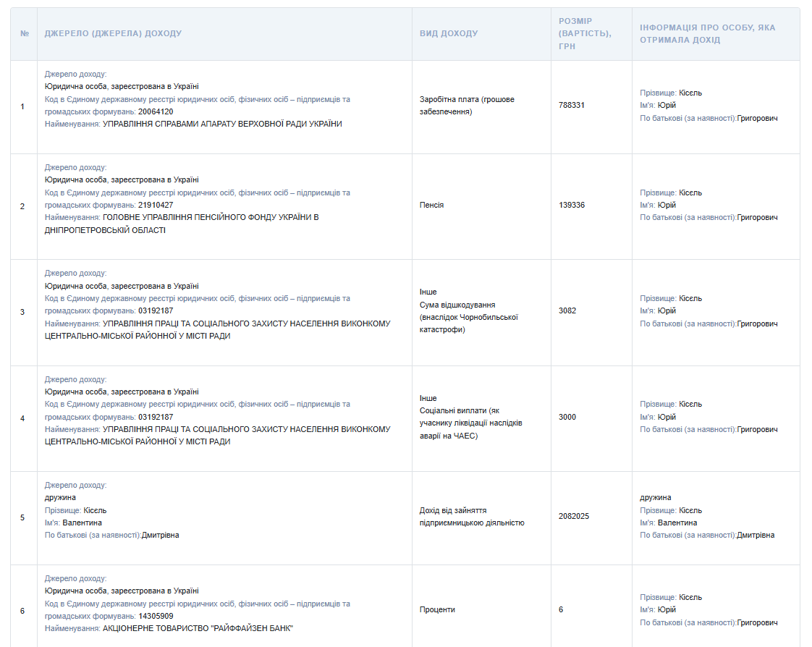Image resolution: width=812 pixels, height=647 pixels.
Task: Click registry code 20064120
Action: coord(156,111)
